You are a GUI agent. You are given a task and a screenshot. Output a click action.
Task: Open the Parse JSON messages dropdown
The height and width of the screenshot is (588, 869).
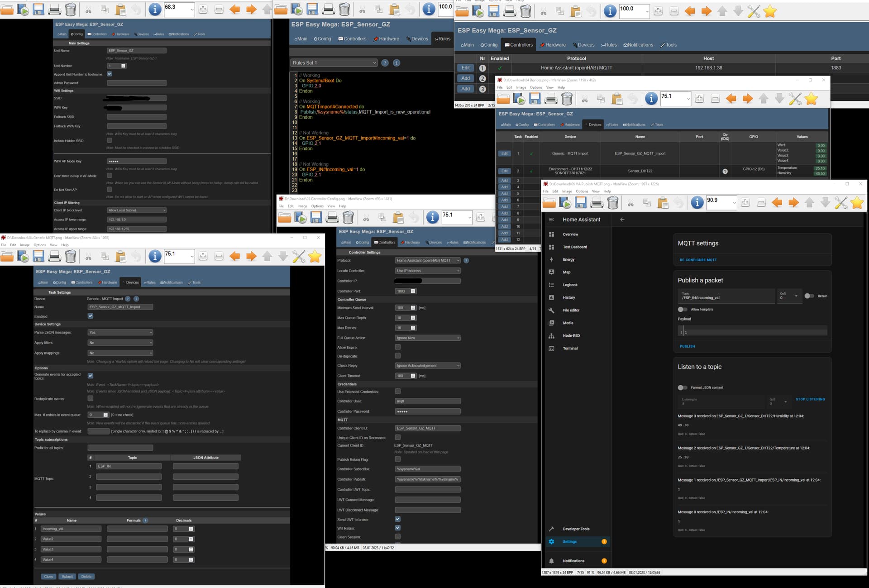pyautogui.click(x=120, y=333)
